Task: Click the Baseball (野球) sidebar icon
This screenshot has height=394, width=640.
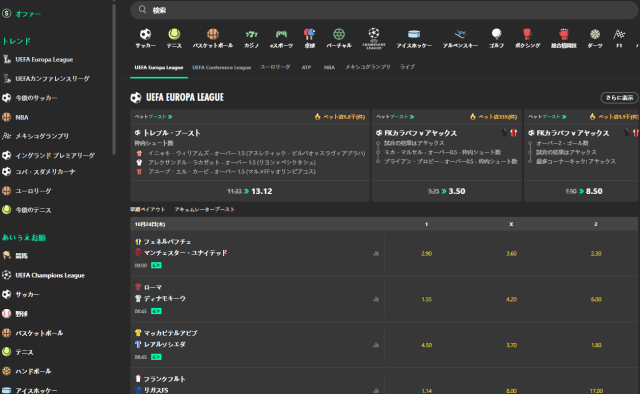Action: 7,314
